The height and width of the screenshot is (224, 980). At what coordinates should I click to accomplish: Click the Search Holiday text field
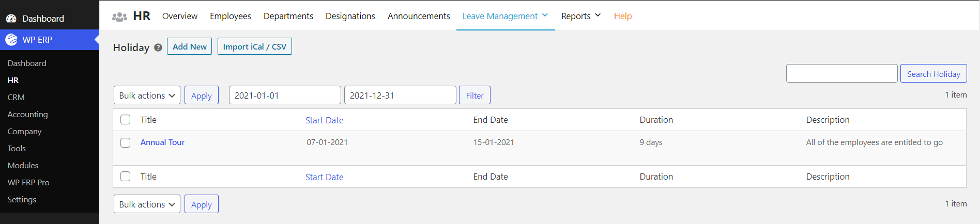click(x=841, y=74)
